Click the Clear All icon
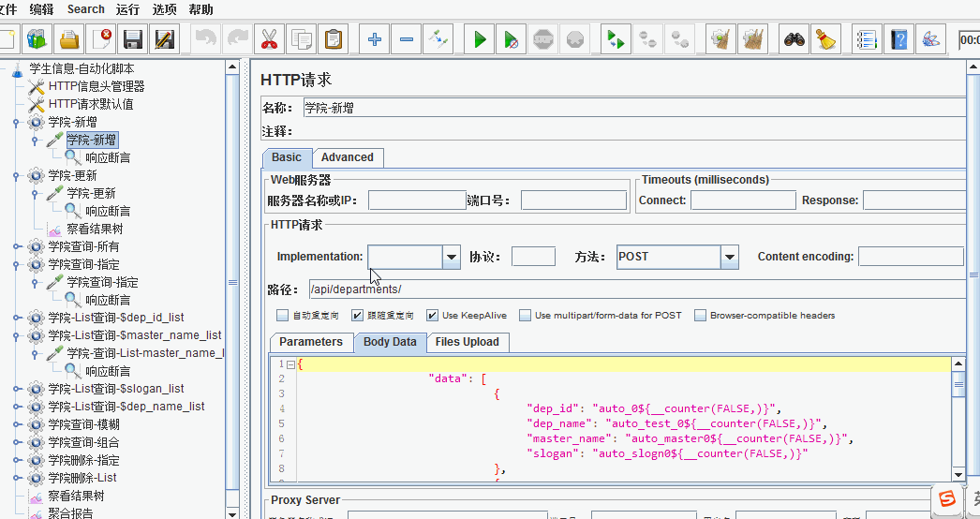 pyautogui.click(x=752, y=39)
